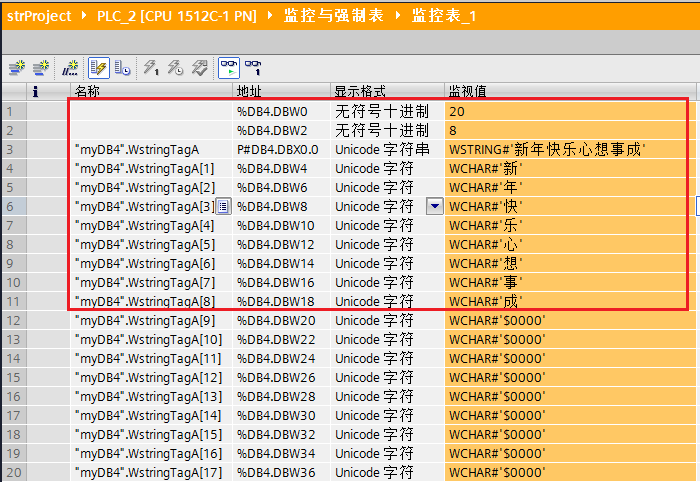Select row number 12 header
The image size is (700, 482).
point(14,320)
